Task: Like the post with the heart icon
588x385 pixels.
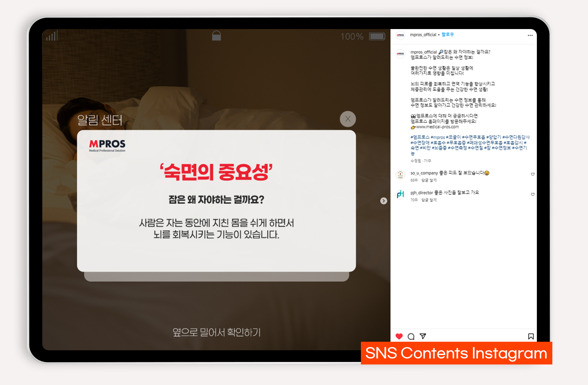Action: click(x=399, y=336)
